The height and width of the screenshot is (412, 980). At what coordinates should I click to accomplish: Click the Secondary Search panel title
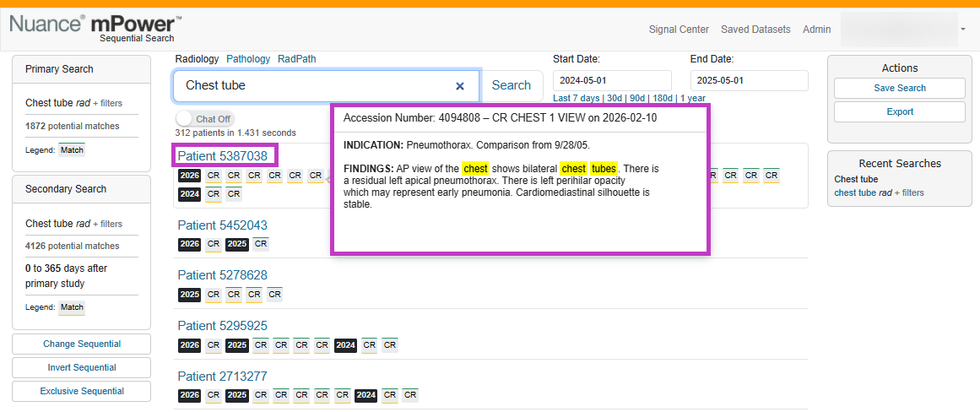(x=66, y=189)
